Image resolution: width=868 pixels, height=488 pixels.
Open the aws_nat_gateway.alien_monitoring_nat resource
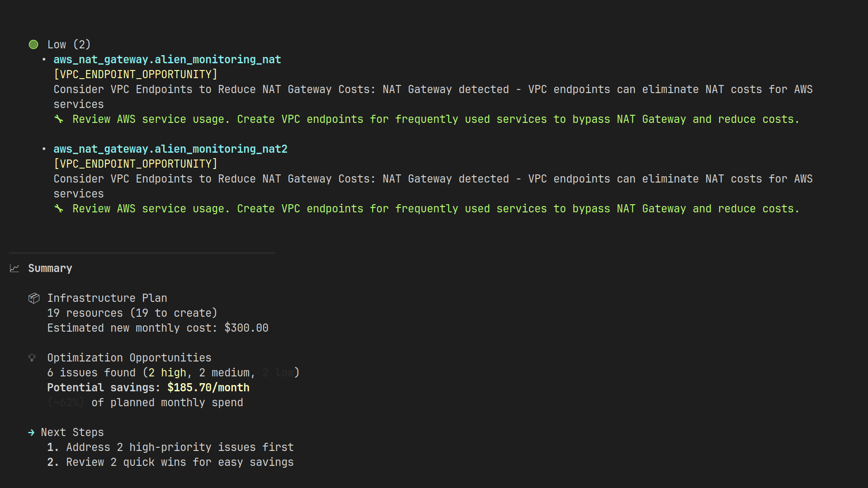click(x=167, y=59)
